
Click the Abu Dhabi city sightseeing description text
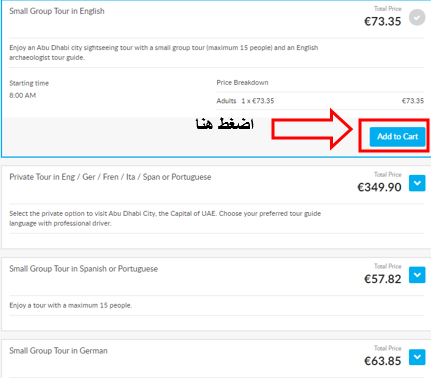click(x=164, y=52)
